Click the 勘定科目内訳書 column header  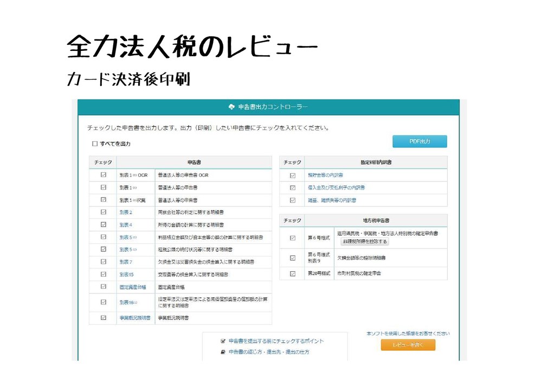(376, 162)
